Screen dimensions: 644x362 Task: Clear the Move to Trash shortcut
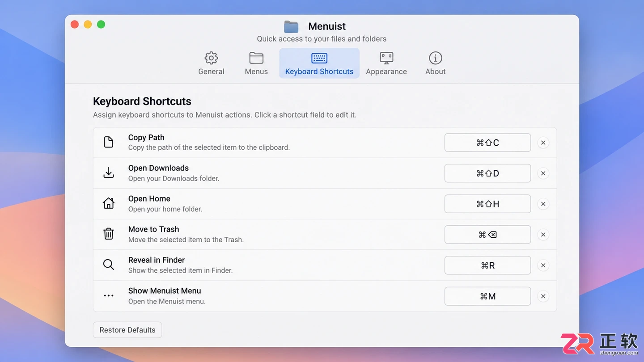pos(543,235)
